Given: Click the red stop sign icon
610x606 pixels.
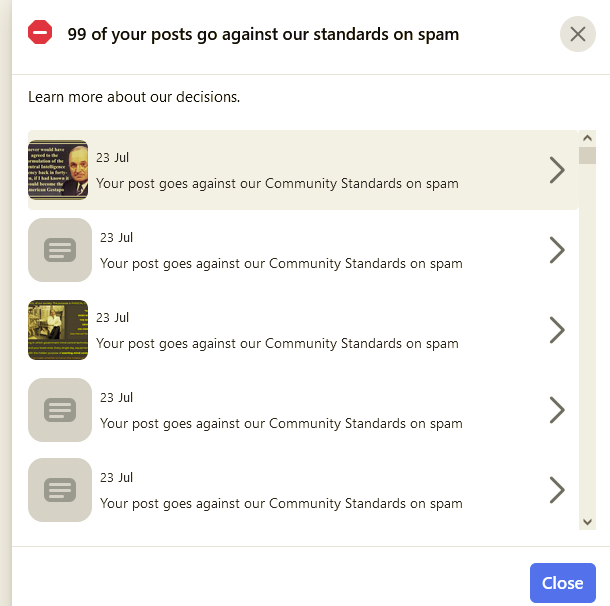Looking at the screenshot, I should point(40,33).
